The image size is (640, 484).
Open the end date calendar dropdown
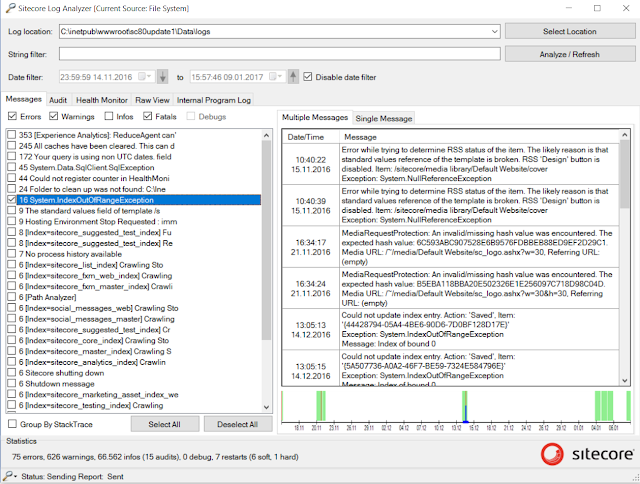276,76
